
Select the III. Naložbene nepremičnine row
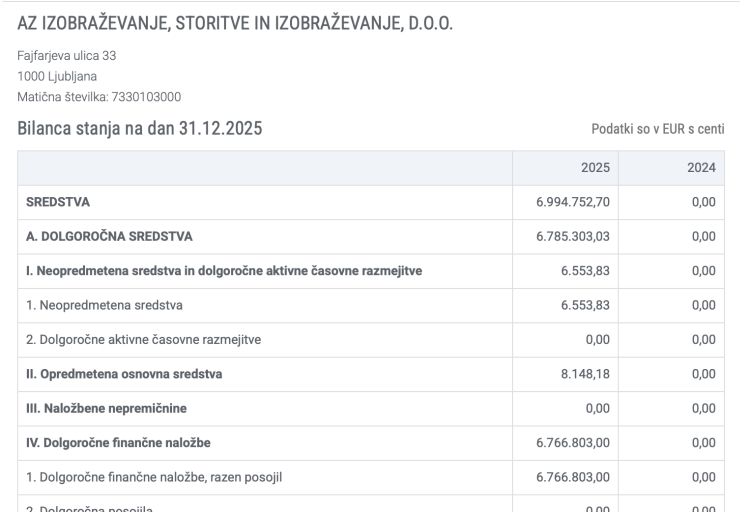[x=371, y=409]
